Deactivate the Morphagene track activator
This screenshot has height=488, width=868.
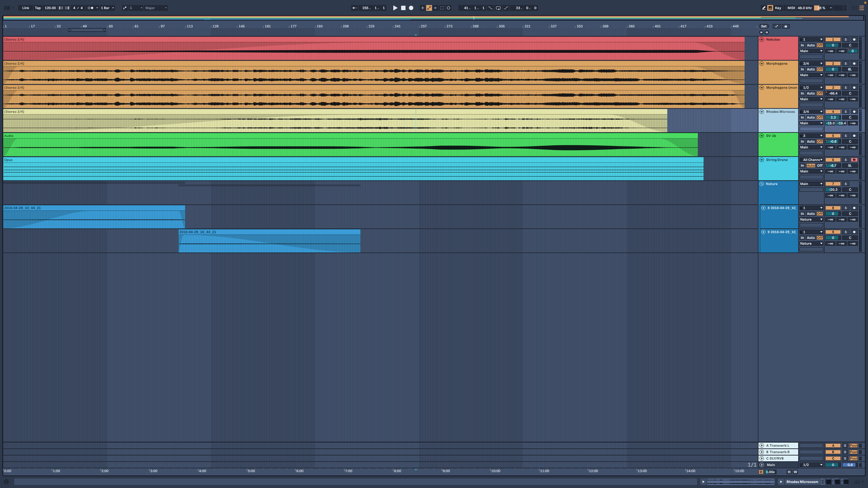pyautogui.click(x=833, y=64)
